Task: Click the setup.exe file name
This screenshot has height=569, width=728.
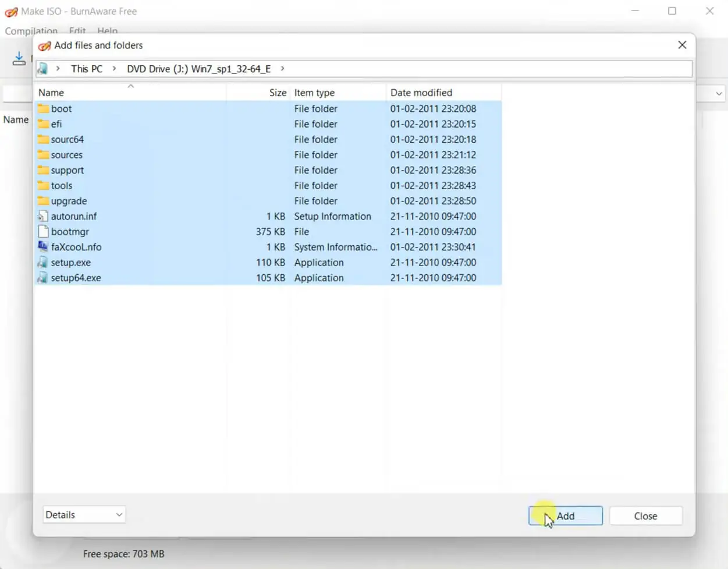Action: tap(70, 263)
